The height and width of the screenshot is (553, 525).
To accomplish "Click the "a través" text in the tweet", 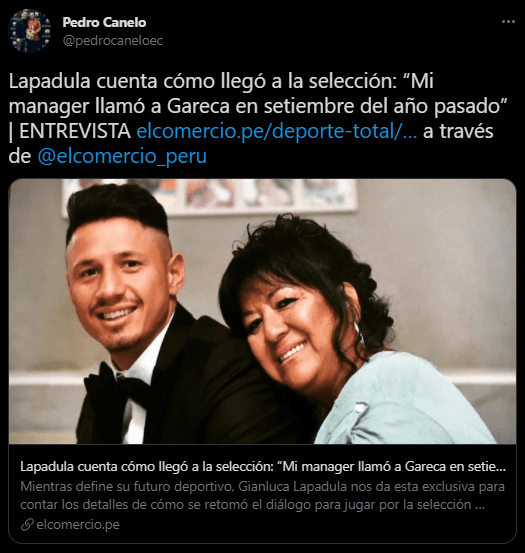I will point(458,131).
